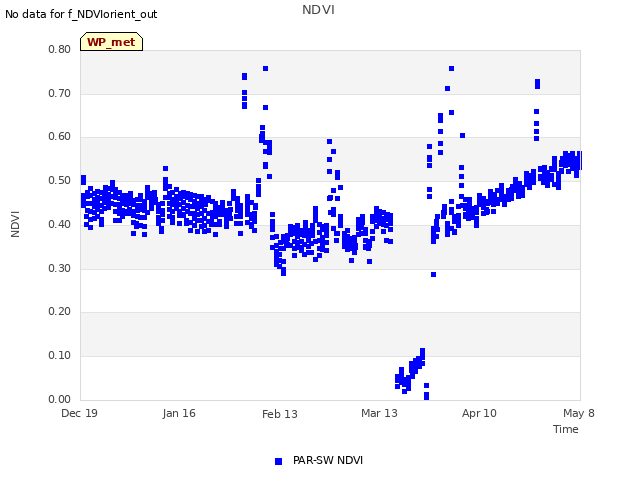Click the 0.40 y-axis tick label

(59, 224)
